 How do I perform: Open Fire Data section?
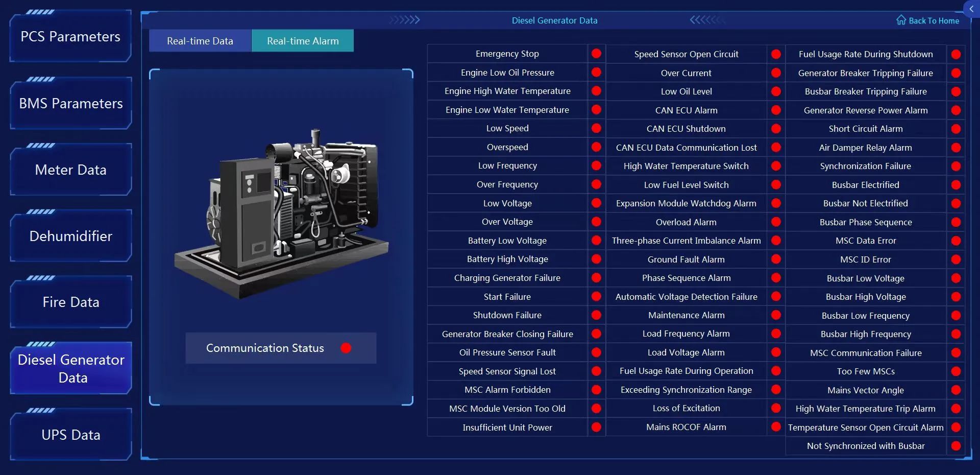[70, 302]
